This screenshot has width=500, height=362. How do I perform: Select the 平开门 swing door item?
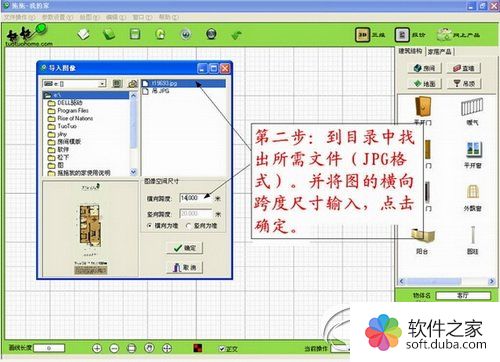point(423,111)
